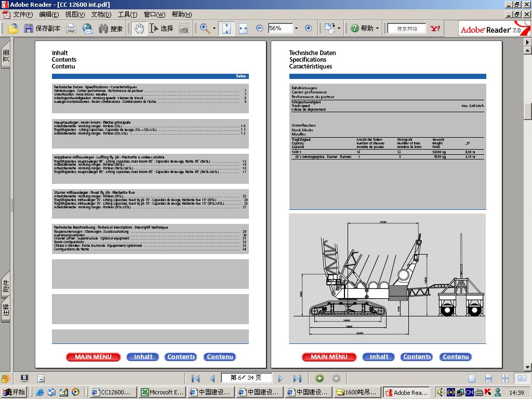Switch to Continuous Facing layout icon
Screen dimensions: 532x399
(x=505, y=378)
